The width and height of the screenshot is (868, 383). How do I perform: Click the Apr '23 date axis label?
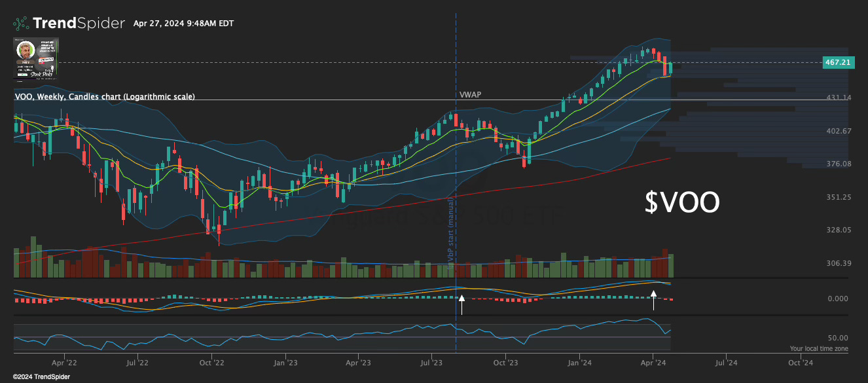pyautogui.click(x=358, y=361)
